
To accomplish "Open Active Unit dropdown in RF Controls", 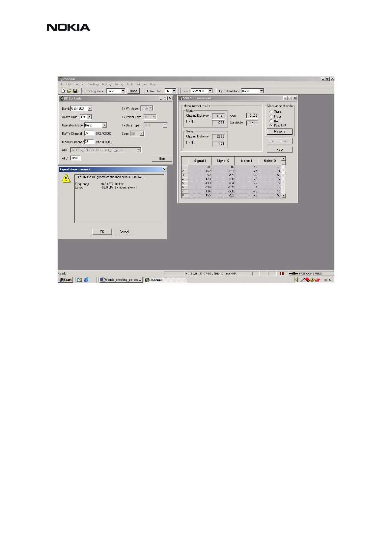I will click(89, 117).
